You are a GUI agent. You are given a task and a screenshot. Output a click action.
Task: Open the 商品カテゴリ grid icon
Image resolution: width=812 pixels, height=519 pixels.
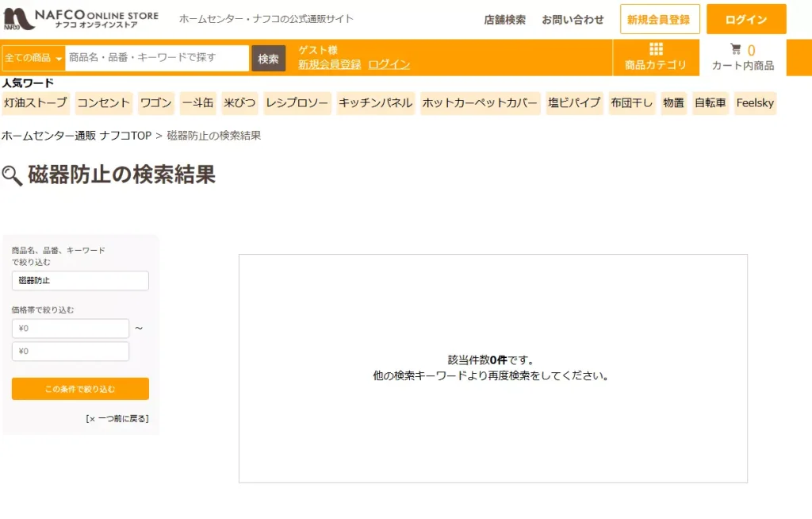point(656,50)
